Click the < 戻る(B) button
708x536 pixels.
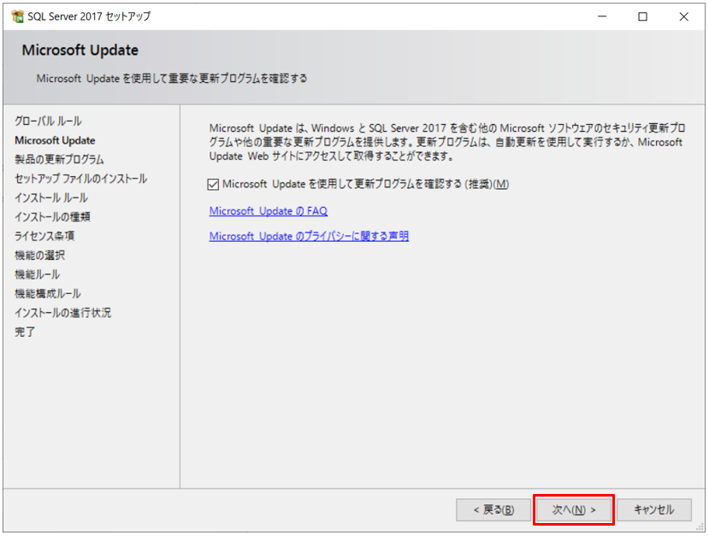coord(493,510)
